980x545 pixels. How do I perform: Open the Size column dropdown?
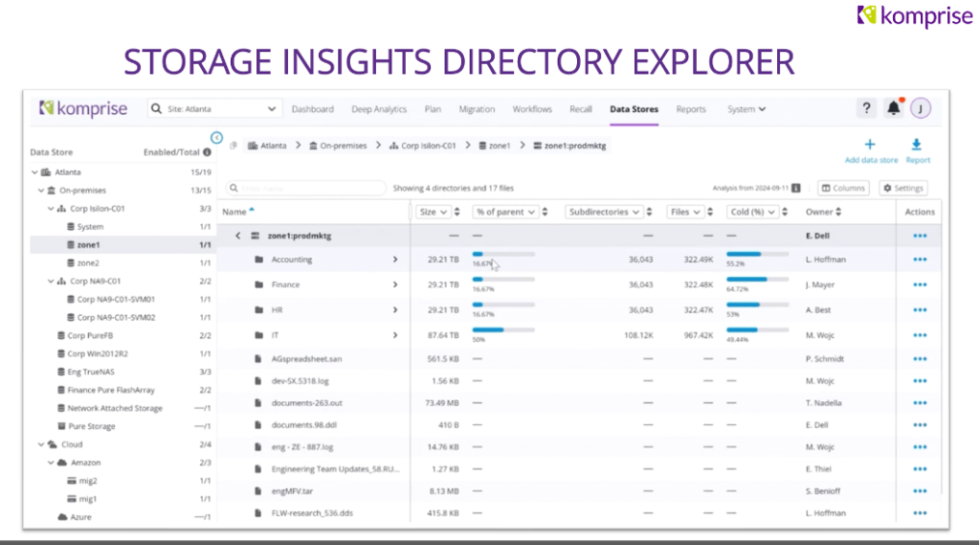[x=433, y=212]
